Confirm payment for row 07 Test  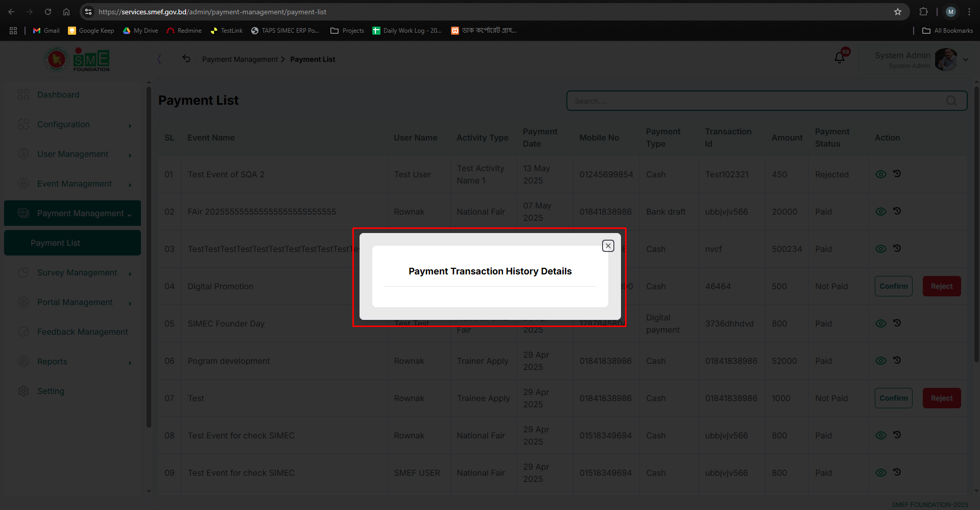893,398
